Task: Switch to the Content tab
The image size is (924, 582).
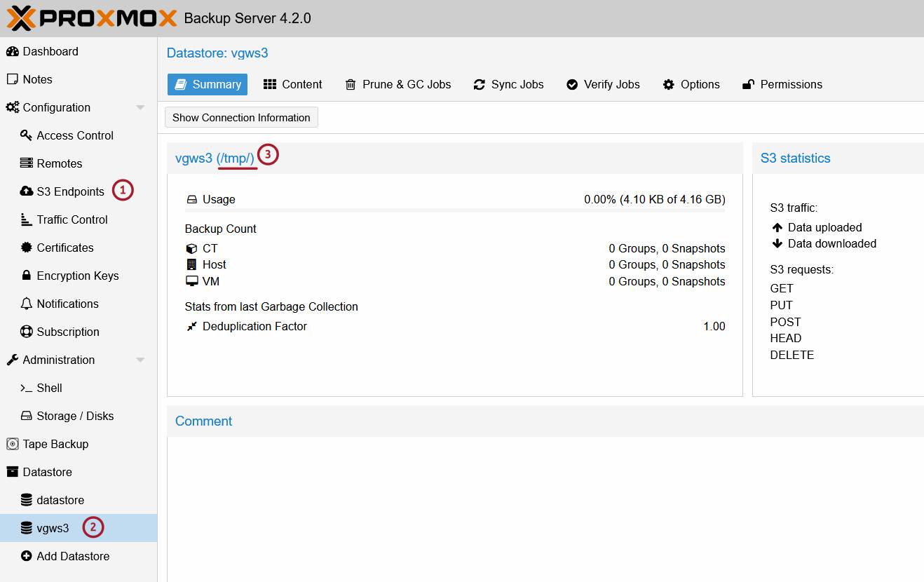Action: (292, 84)
